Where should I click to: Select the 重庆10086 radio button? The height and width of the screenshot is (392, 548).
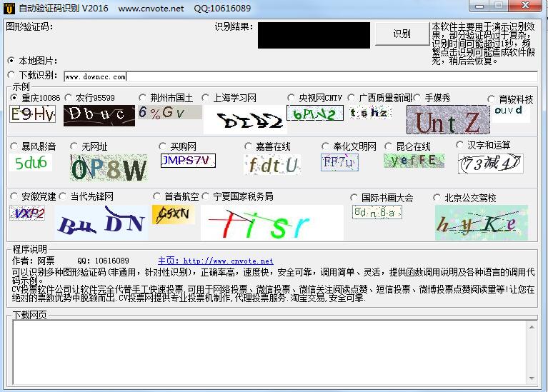pos(14,98)
